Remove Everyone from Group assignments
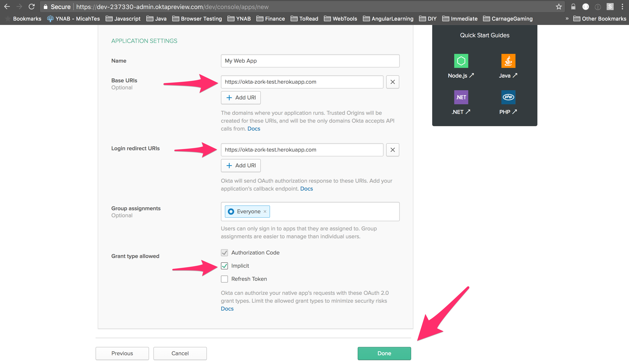629x364 pixels. (265, 212)
